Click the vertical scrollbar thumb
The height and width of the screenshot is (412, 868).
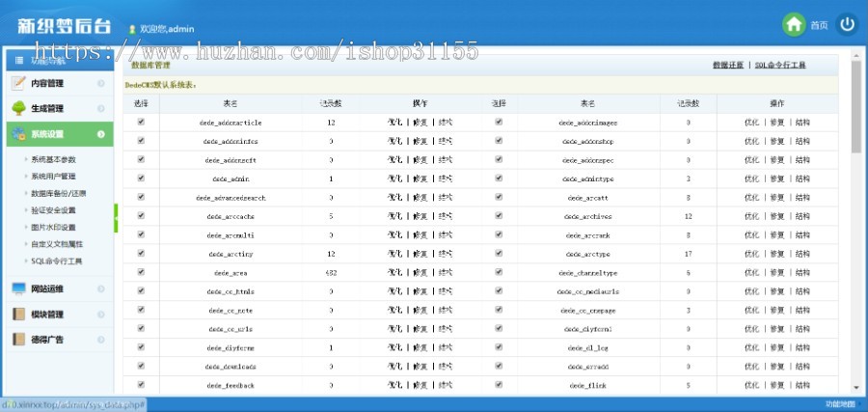click(x=856, y=105)
